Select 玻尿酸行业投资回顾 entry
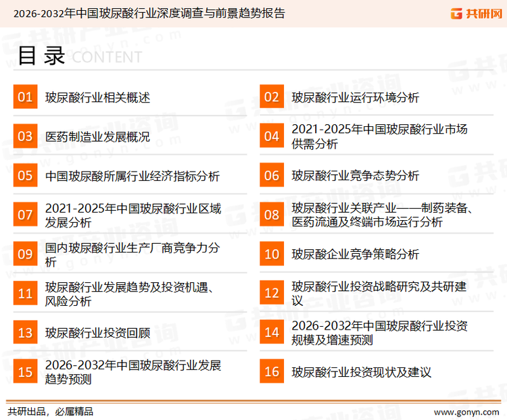The width and height of the screenshot is (507, 420). (97, 332)
